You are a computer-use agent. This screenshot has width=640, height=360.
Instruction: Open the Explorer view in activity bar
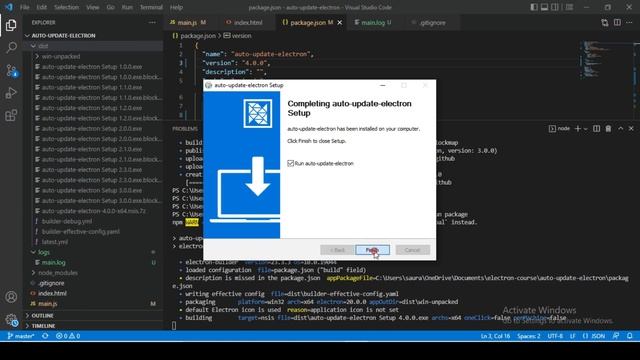[11, 25]
